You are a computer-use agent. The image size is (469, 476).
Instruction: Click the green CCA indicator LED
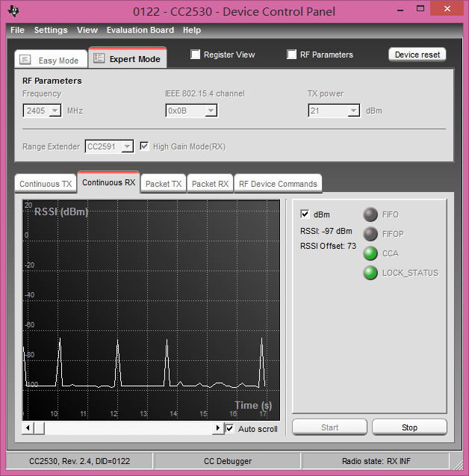pyautogui.click(x=370, y=253)
